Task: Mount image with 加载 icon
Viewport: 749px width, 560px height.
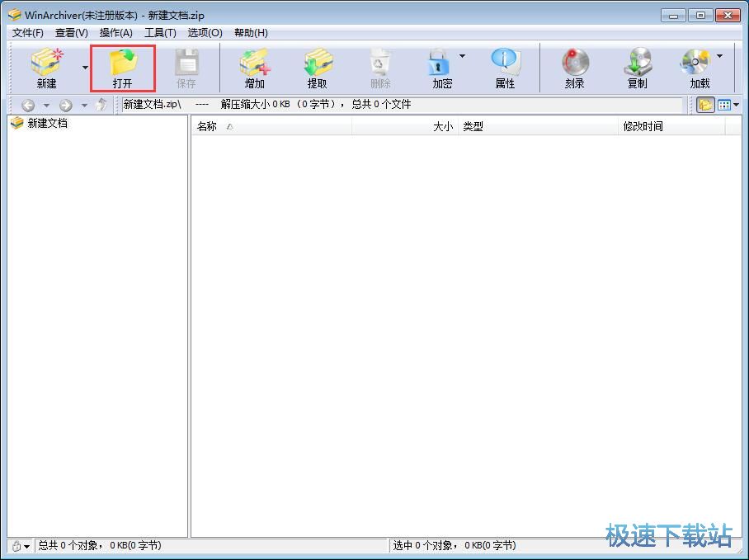Action: (699, 68)
